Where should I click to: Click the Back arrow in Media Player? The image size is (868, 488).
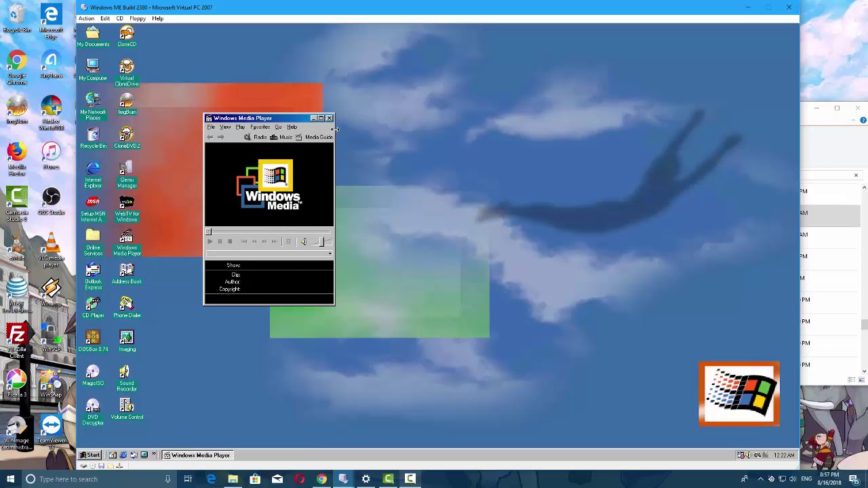click(210, 137)
